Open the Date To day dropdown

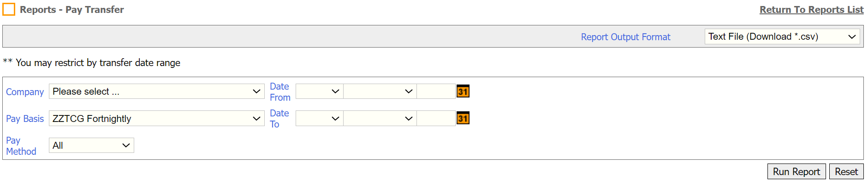coord(319,118)
